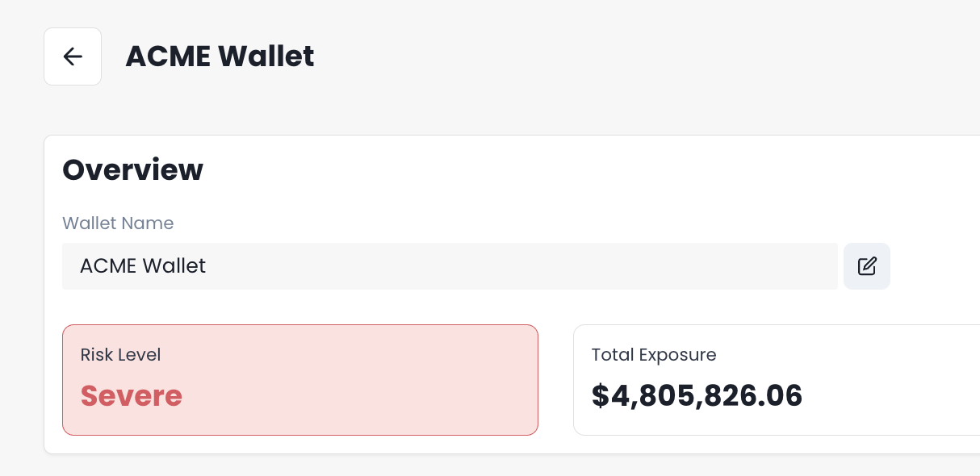The width and height of the screenshot is (980, 476).
Task: Click the Risk Level label text
Action: 120,354
